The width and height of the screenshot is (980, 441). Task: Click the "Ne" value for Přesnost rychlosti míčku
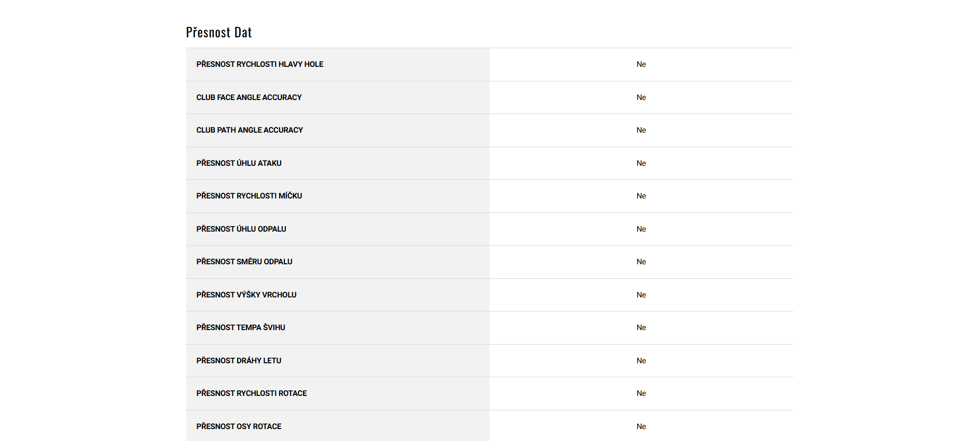641,196
